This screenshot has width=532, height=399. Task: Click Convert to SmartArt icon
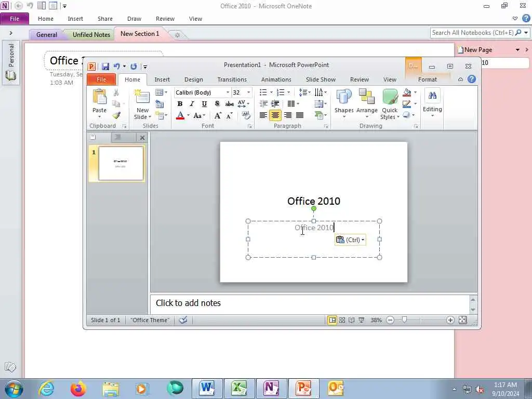click(320, 115)
